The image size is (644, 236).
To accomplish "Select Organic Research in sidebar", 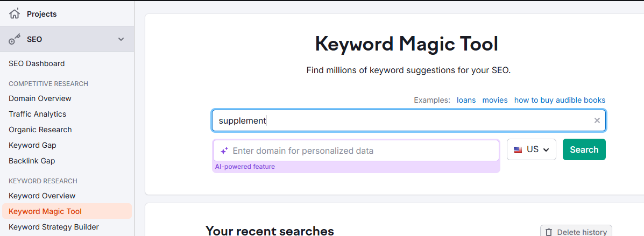I will pyautogui.click(x=40, y=130).
